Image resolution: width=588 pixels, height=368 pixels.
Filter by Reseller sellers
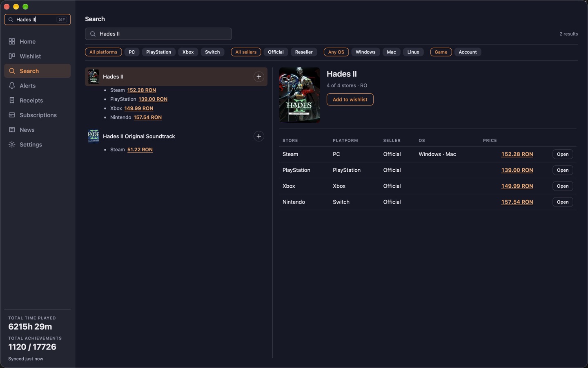pyautogui.click(x=304, y=52)
